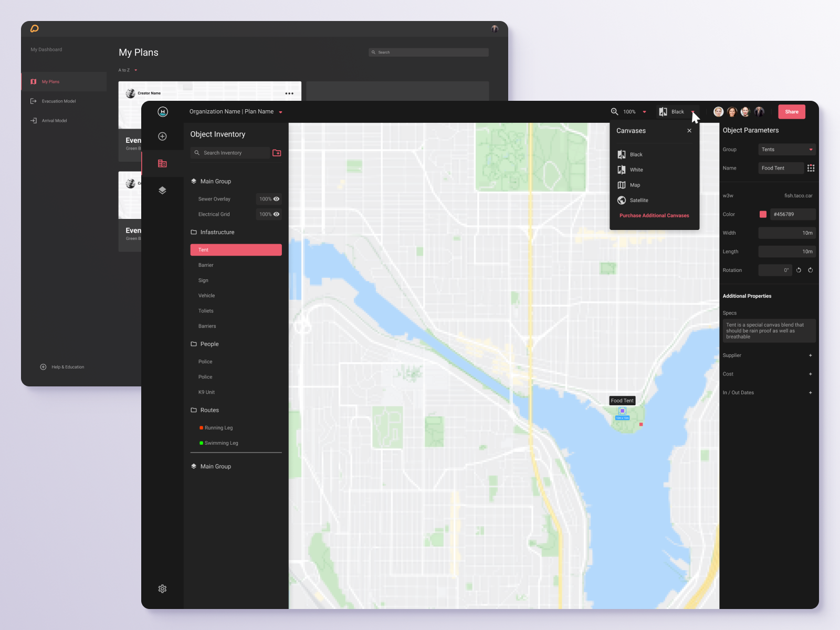This screenshot has width=840, height=630.
Task: Add In / Out Dates with plus icon
Action: [810, 393]
